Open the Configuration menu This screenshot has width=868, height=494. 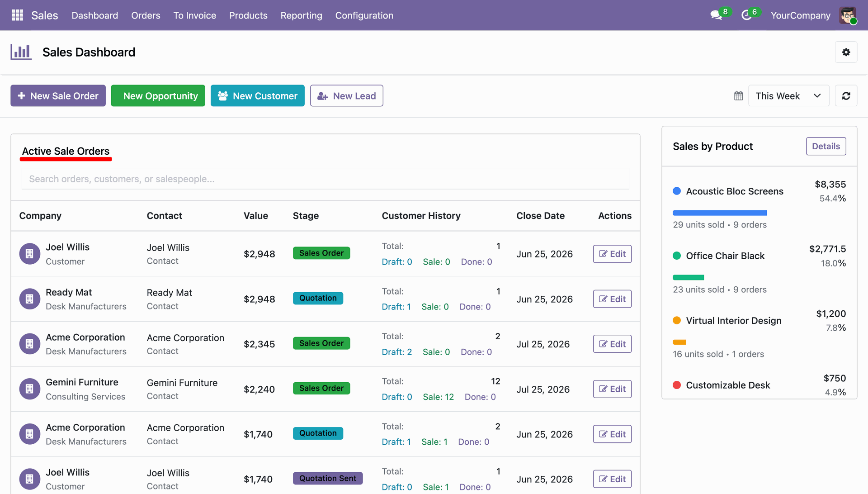[364, 15]
